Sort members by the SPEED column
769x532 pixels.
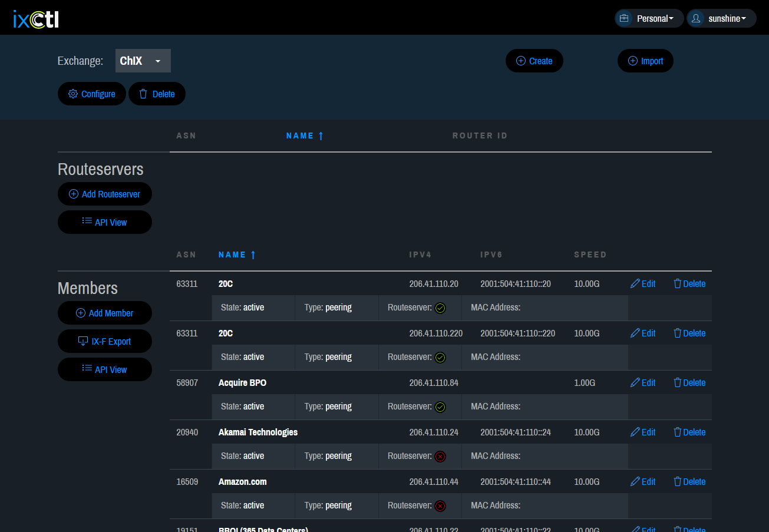590,255
